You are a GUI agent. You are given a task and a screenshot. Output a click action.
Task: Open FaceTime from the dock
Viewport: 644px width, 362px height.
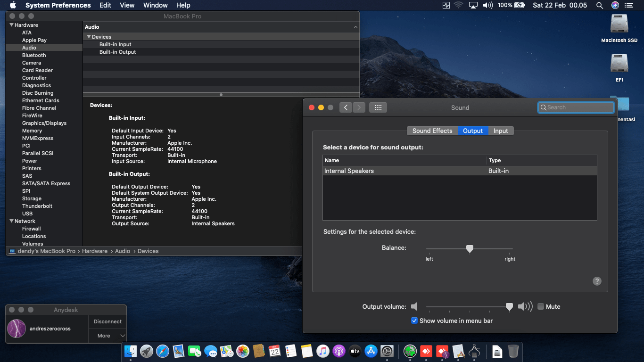(x=195, y=351)
